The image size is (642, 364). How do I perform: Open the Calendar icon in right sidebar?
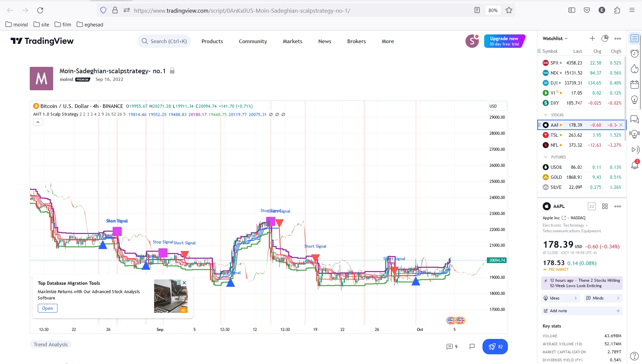pos(634,84)
